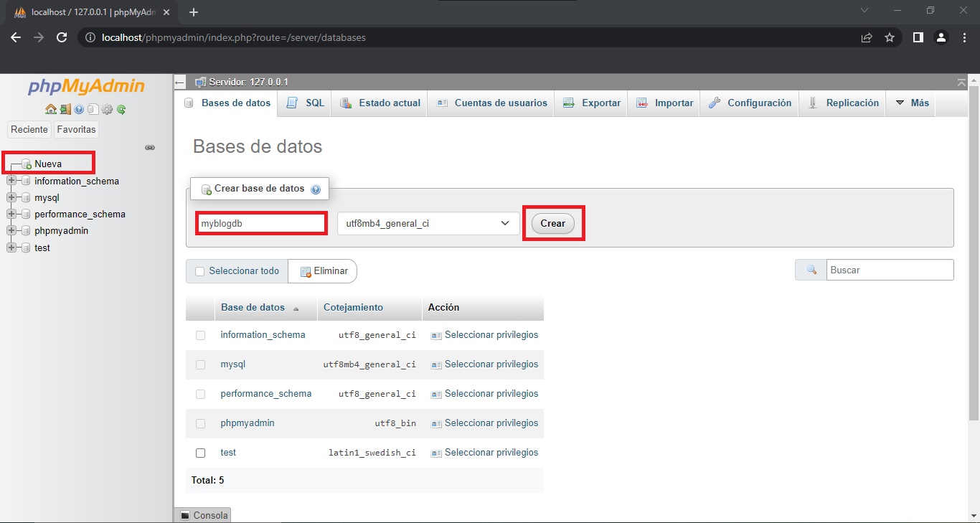
Task: Click the page vertical scrollbar
Action: coord(974,253)
